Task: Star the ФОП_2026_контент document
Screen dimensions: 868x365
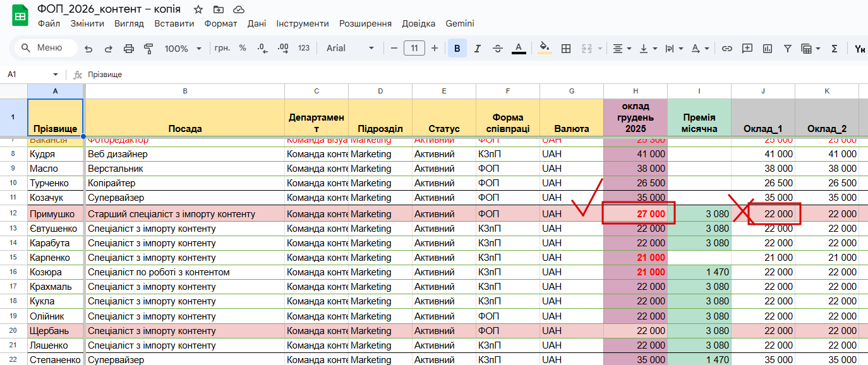Action: tap(198, 9)
